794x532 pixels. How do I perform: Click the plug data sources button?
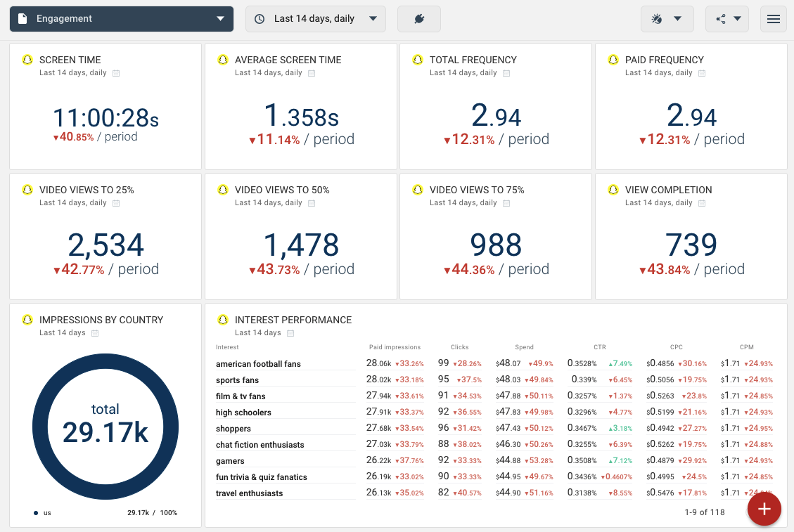point(418,19)
